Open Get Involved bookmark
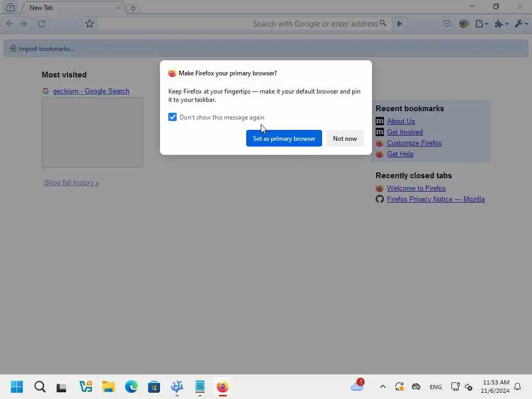 click(405, 132)
